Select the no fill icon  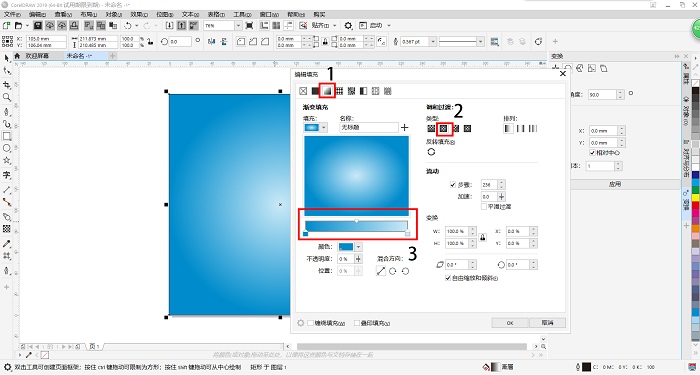point(303,91)
